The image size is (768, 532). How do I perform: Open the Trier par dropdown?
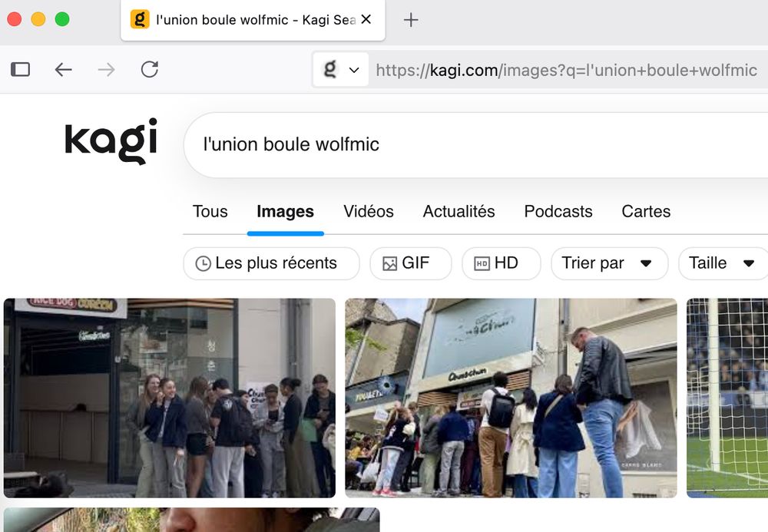609,263
